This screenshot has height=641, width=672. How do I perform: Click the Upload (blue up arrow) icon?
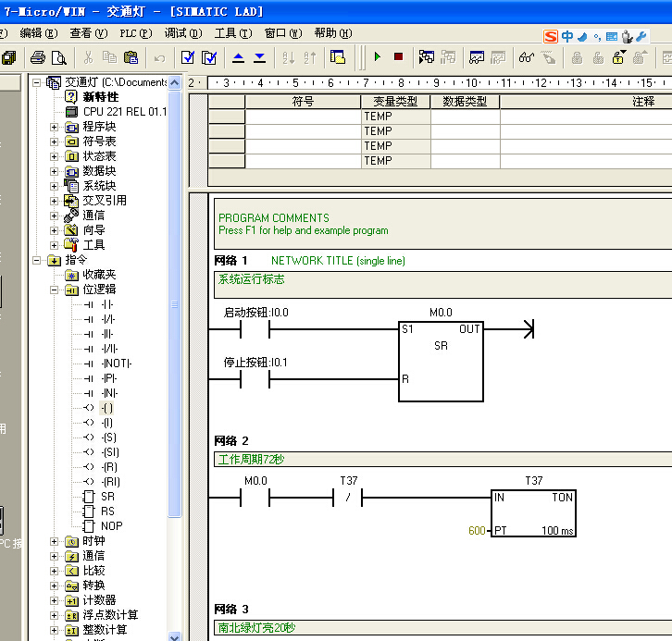click(x=238, y=57)
